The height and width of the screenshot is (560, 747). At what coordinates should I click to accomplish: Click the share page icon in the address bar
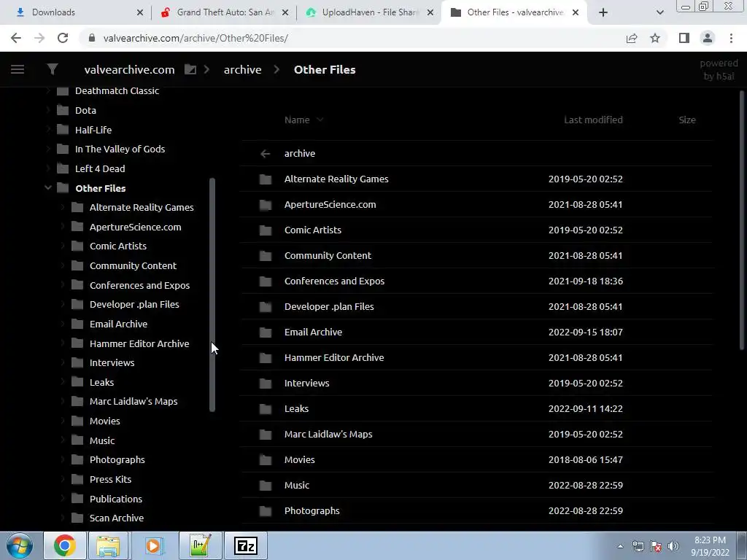coord(632,38)
